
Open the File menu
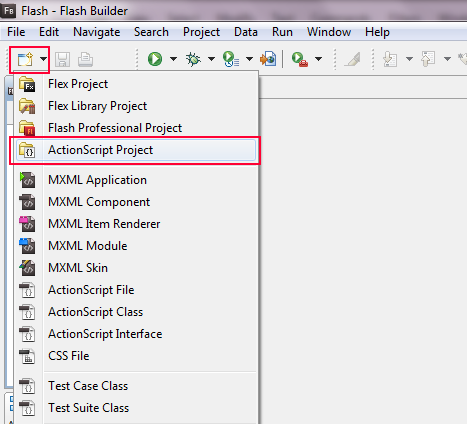[16, 32]
